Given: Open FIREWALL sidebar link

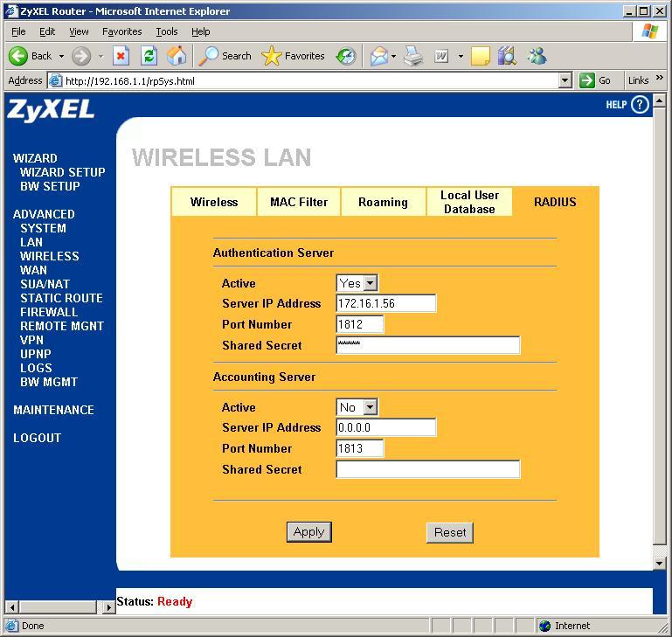Looking at the screenshot, I should point(49,312).
